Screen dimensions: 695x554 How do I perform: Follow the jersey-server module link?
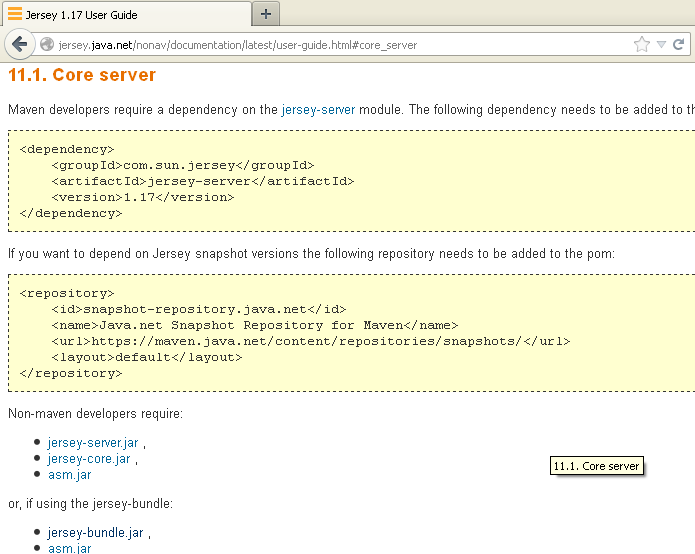[318, 109]
